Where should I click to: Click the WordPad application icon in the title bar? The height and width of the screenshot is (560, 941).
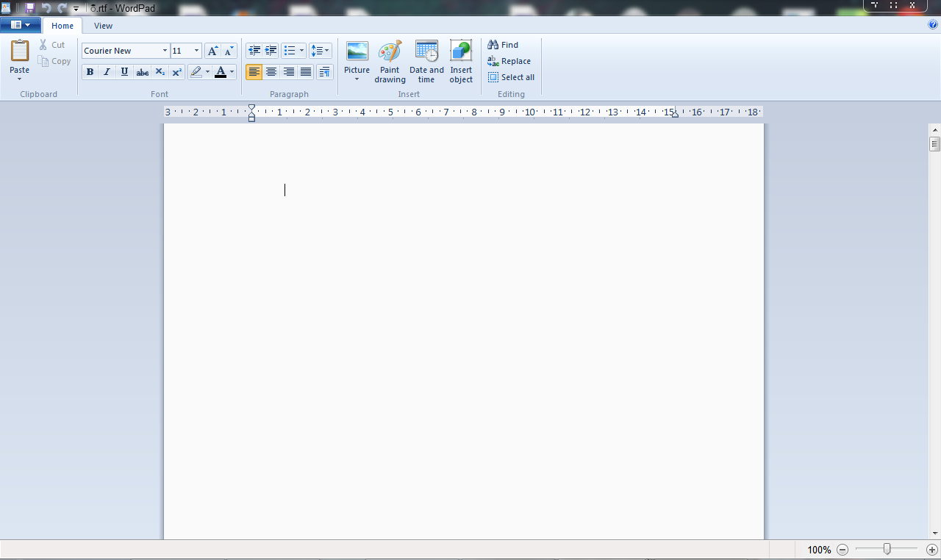click(x=6, y=8)
